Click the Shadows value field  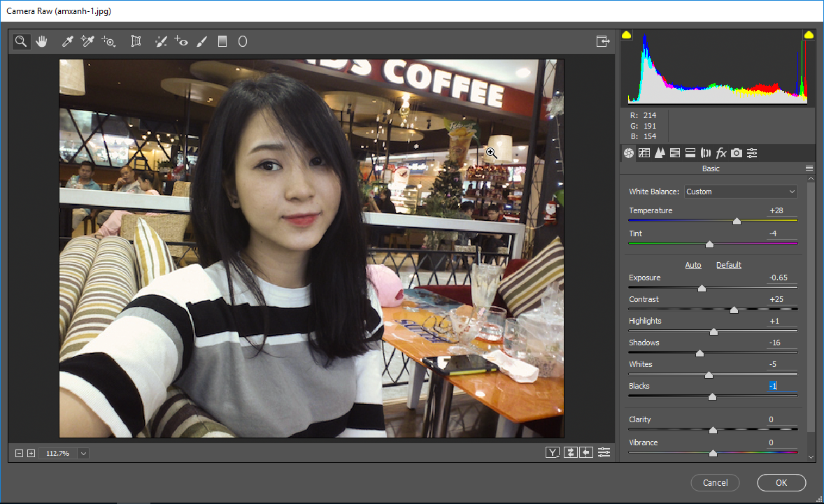tap(781, 343)
